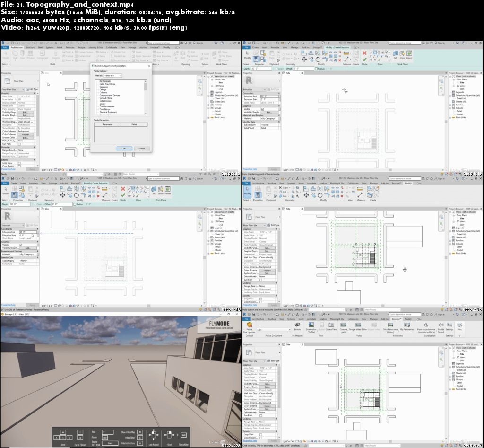Open Enscape Settings from the ribbon

pos(449,326)
